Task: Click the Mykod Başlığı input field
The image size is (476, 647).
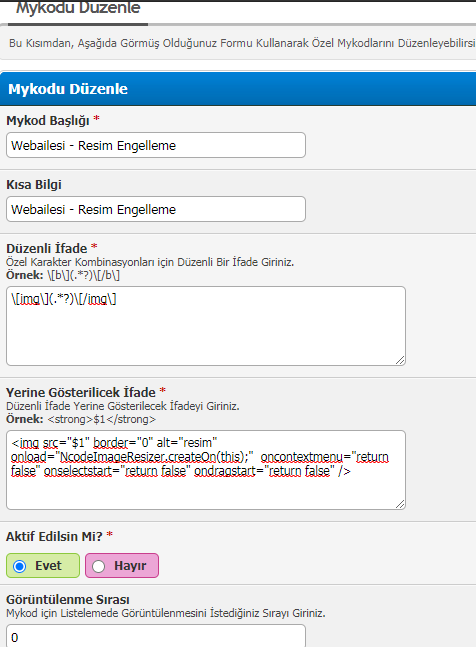Action: (156, 145)
